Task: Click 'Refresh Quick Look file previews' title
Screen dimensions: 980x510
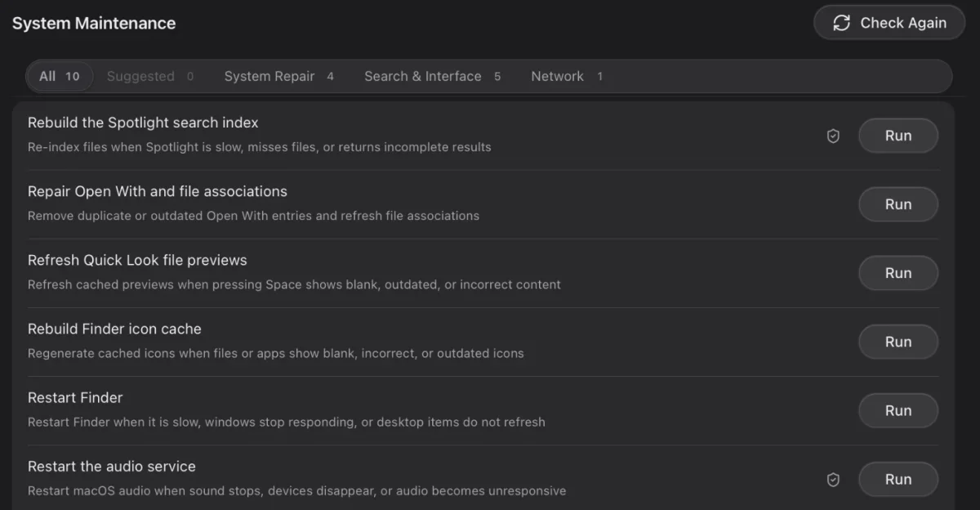Action: coord(137,260)
